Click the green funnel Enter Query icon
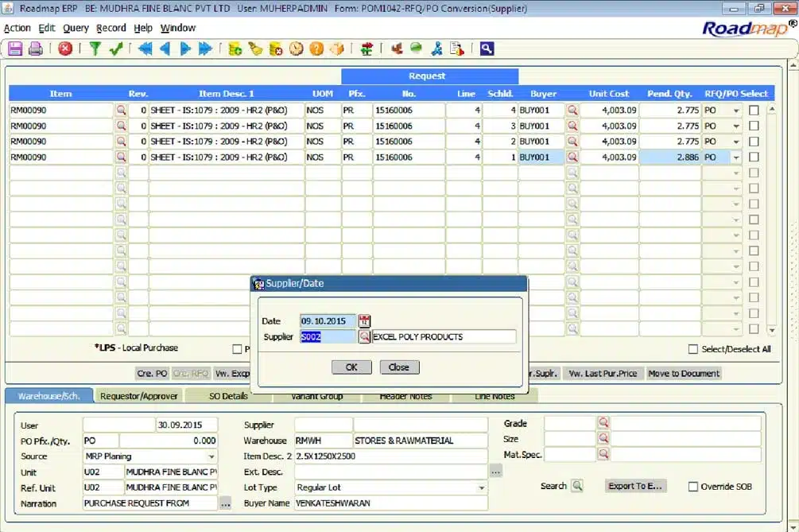Screen dimensions: 799x532 [95, 49]
